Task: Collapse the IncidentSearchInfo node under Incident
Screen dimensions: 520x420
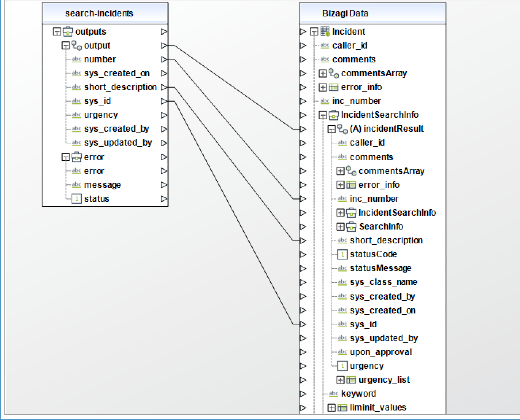Action: click(323, 115)
